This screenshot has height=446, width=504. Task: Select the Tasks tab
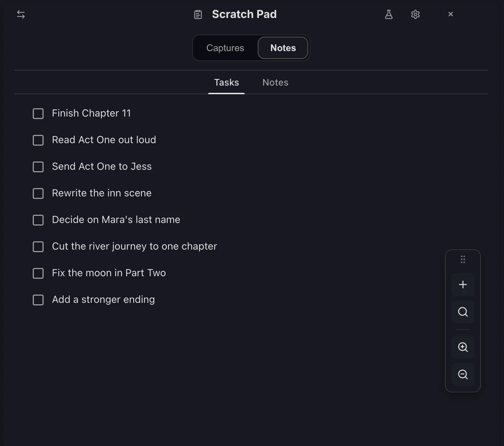(x=226, y=82)
